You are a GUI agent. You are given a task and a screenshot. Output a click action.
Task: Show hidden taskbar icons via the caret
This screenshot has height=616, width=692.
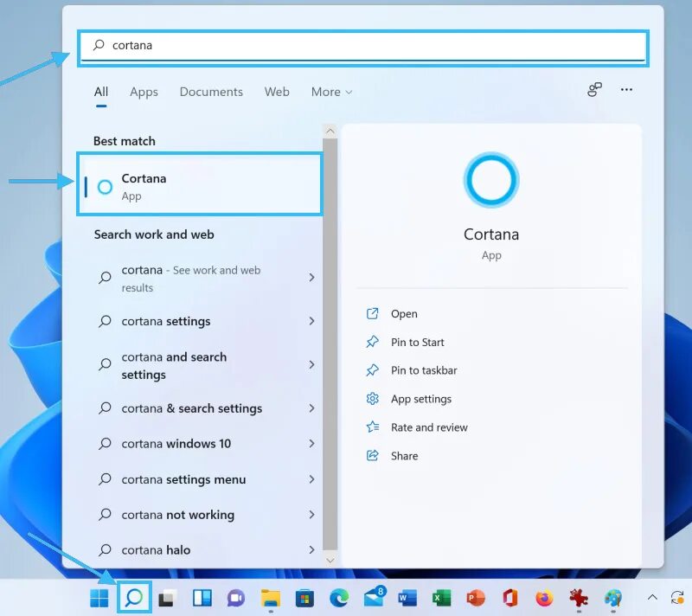(x=652, y=598)
